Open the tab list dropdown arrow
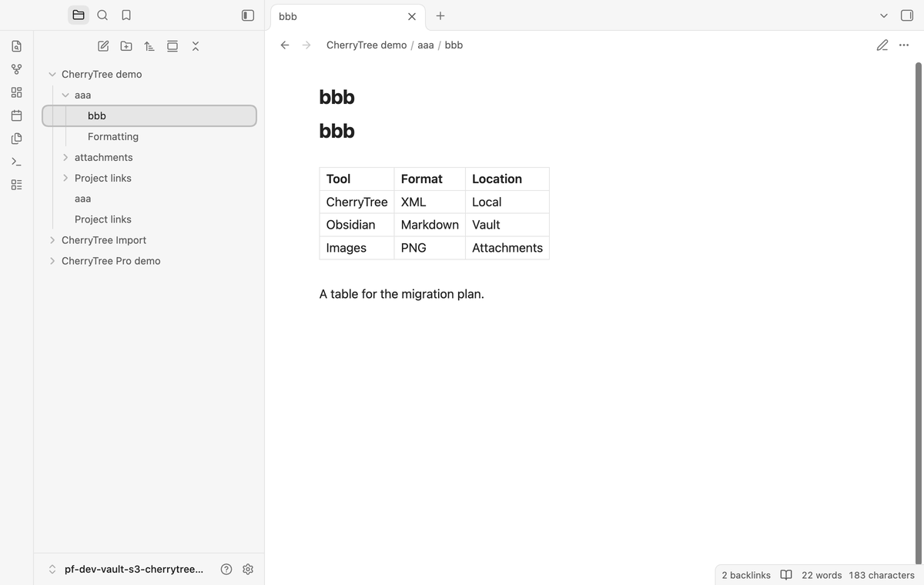The height and width of the screenshot is (585, 924). tap(884, 15)
